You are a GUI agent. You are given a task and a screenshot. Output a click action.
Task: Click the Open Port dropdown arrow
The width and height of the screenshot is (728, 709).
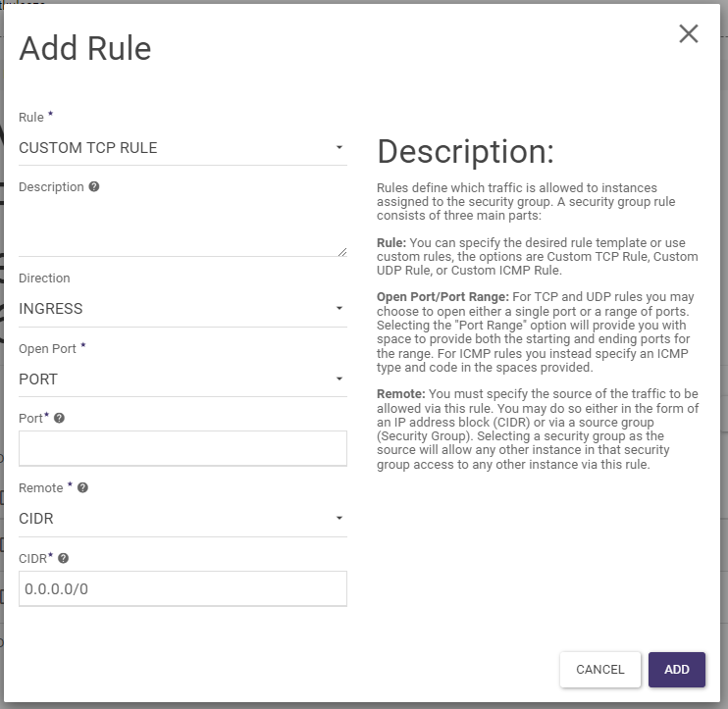338,379
